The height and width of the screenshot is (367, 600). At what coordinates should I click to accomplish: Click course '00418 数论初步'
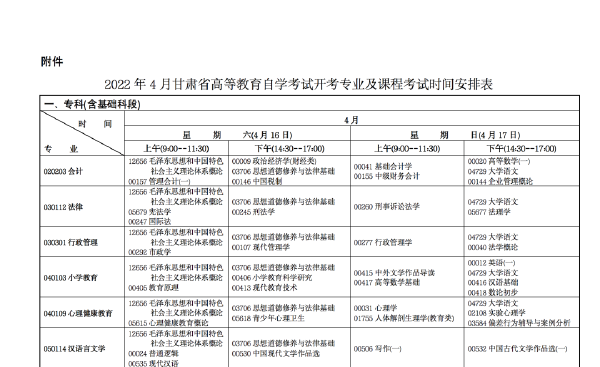coord(493,292)
